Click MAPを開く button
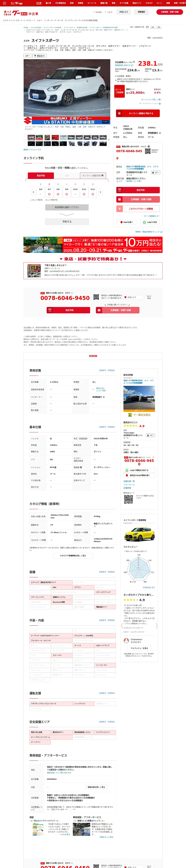This screenshot has height=868, width=186. [126, 222]
